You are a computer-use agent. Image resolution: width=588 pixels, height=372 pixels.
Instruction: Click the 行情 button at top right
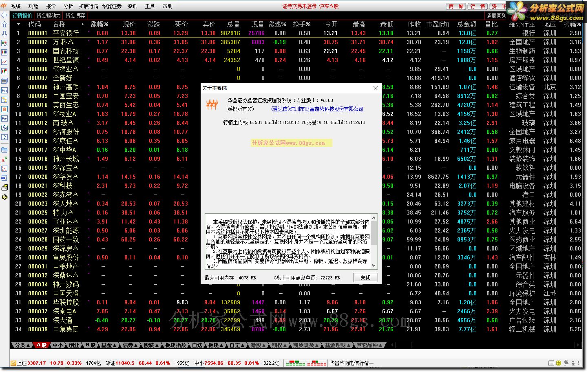pyautogui.click(x=477, y=6)
